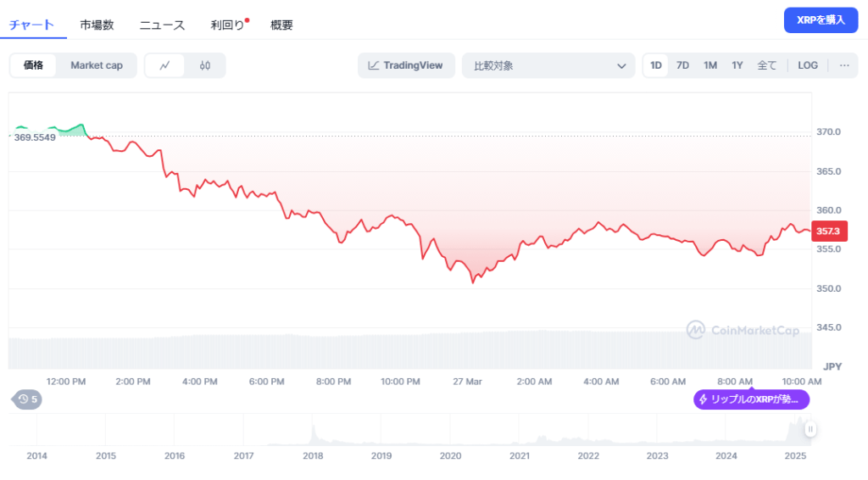Expand the 比較対象 compare dropdown
Screen dimensions: 868x480
click(548, 65)
